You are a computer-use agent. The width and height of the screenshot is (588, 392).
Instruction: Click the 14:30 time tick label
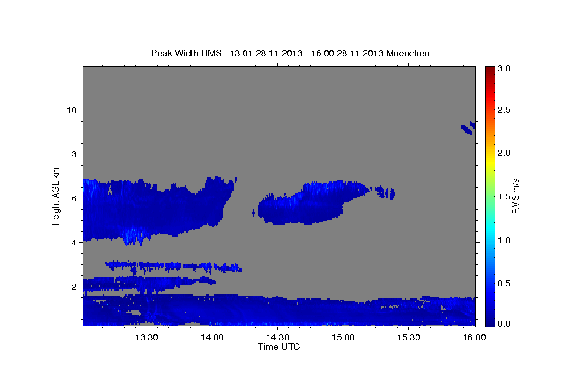click(x=278, y=337)
